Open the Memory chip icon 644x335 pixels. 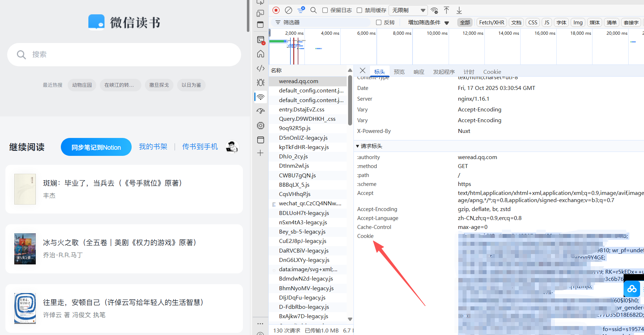[260, 125]
